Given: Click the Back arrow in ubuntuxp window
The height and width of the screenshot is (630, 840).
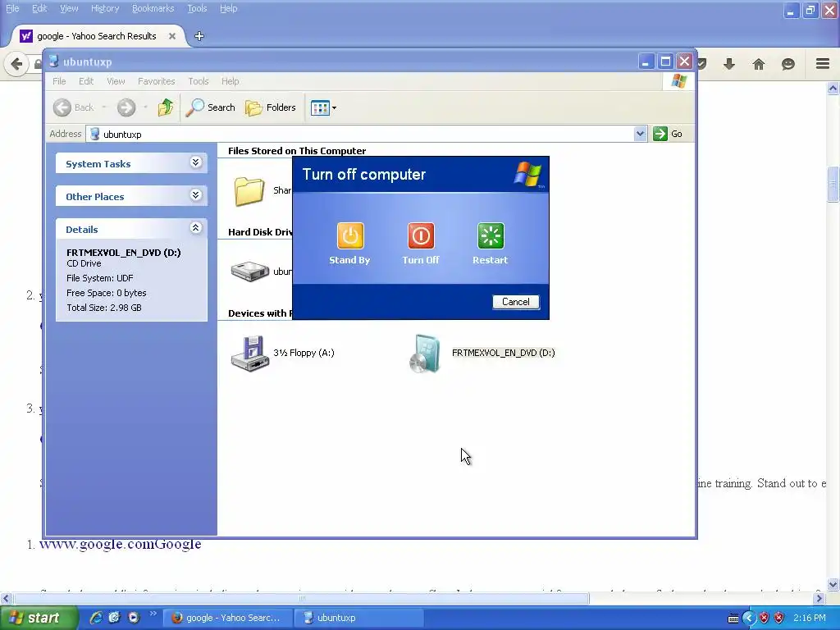Looking at the screenshot, I should pyautogui.click(x=62, y=107).
